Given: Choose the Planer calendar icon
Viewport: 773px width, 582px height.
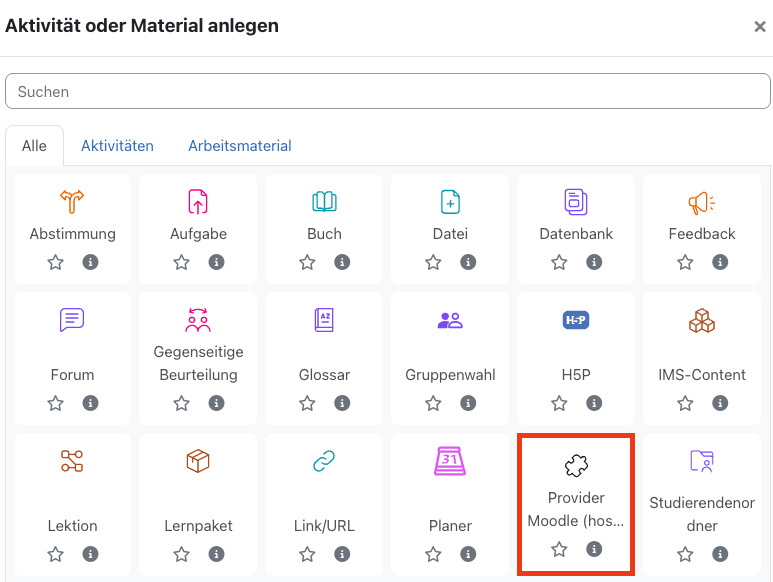Looking at the screenshot, I should 450,461.
